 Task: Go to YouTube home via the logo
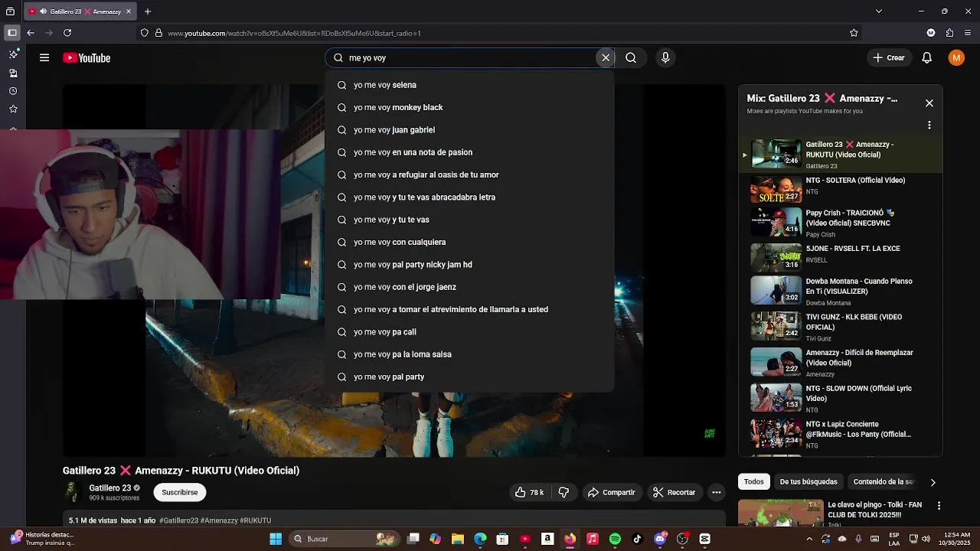pyautogui.click(x=87, y=57)
